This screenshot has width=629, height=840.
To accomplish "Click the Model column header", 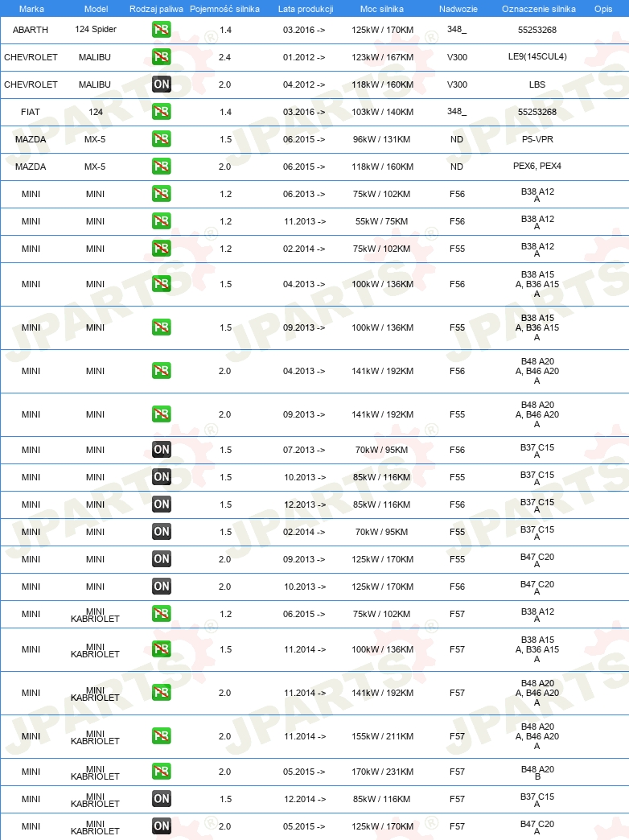I will 96,9.
